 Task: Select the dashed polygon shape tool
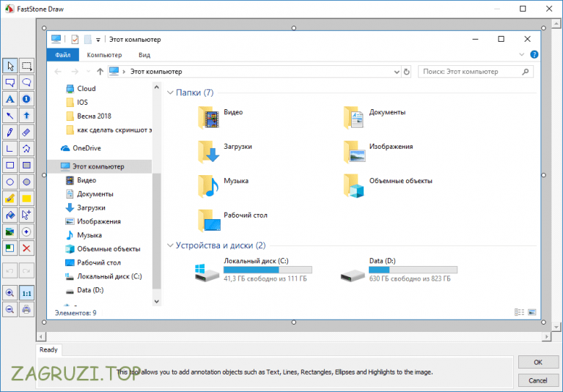click(26, 149)
